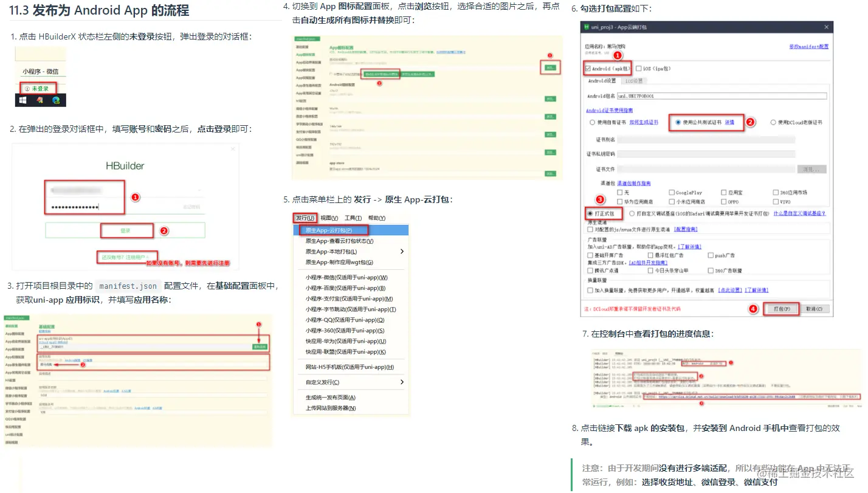Open the Android证书使用指南 link
Viewport: 868px width, 493px height.
point(609,111)
